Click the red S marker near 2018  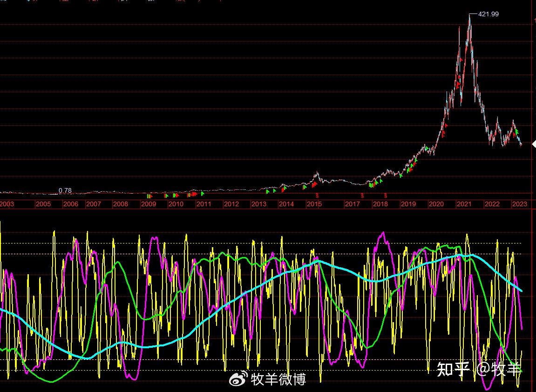click(386, 196)
